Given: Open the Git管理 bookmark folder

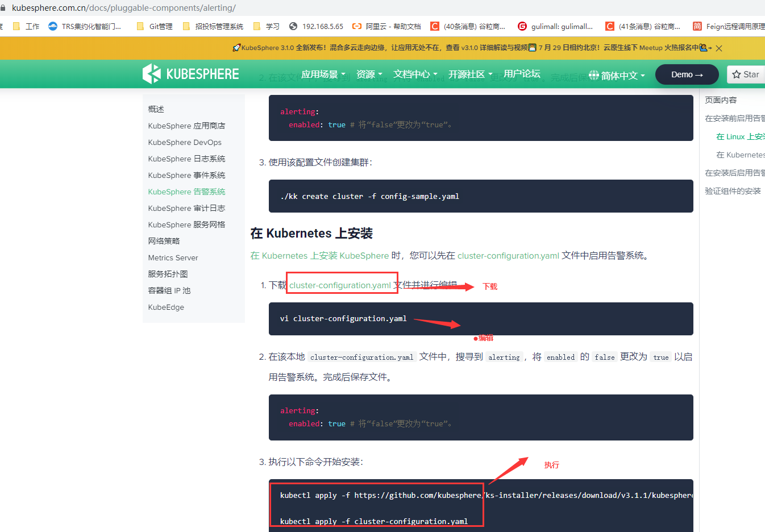Looking at the screenshot, I should coord(155,26).
